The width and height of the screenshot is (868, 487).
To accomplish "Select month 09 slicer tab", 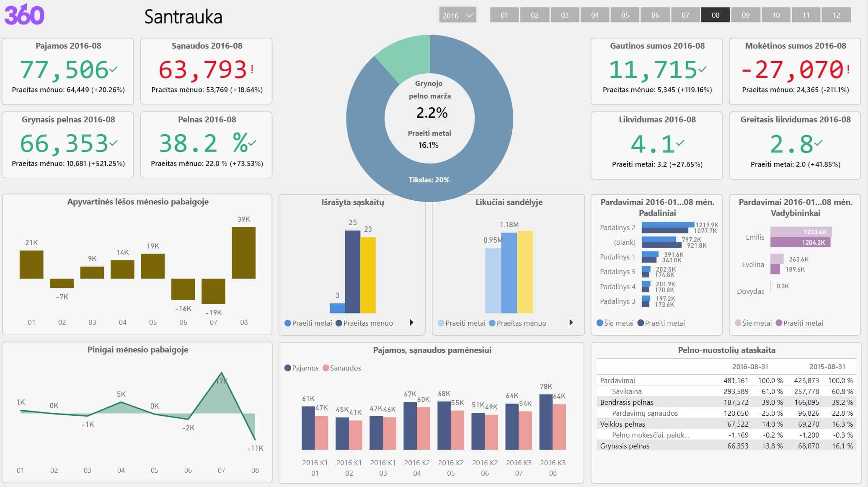I will (x=746, y=15).
